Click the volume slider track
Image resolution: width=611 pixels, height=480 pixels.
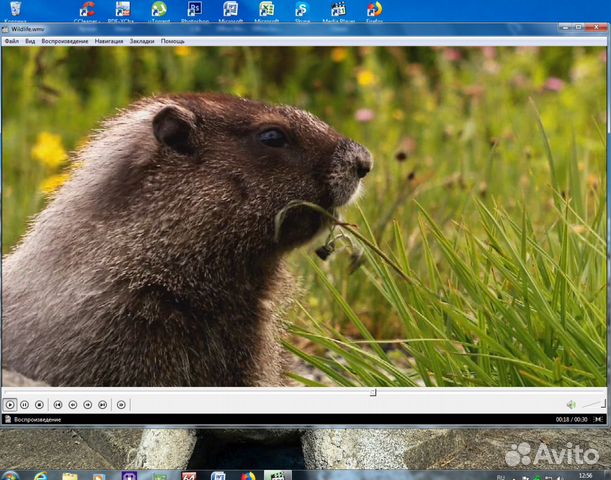point(592,404)
